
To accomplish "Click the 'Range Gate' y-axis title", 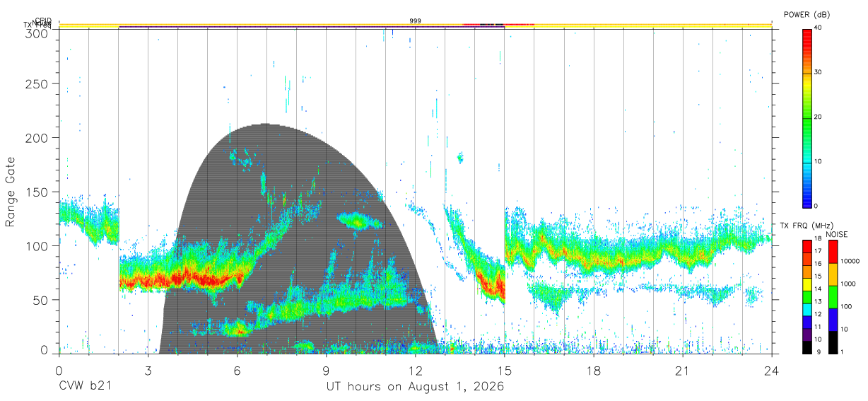I will tap(11, 192).
